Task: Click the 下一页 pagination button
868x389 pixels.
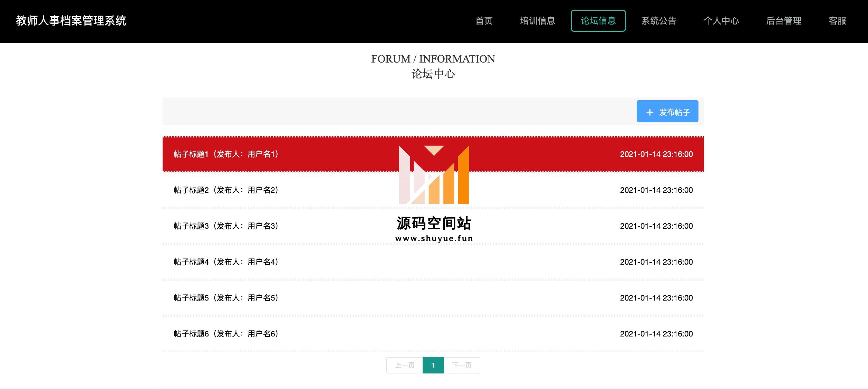Action: [x=462, y=365]
